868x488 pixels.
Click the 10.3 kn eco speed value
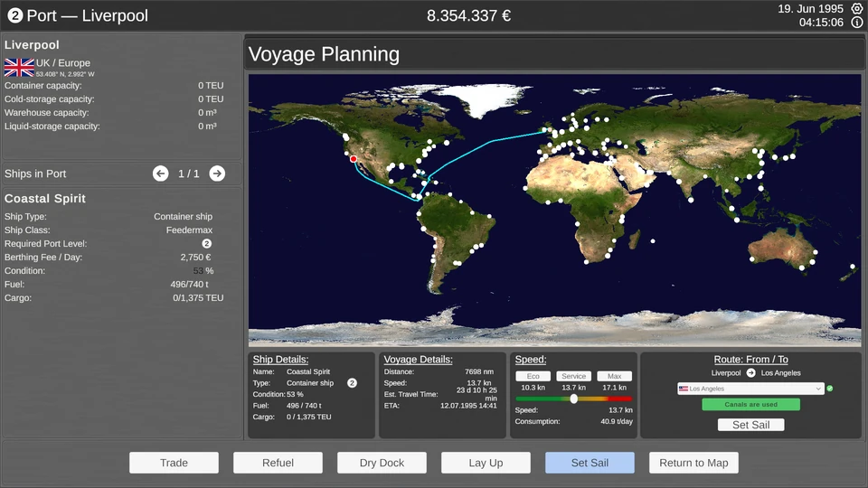pyautogui.click(x=533, y=388)
